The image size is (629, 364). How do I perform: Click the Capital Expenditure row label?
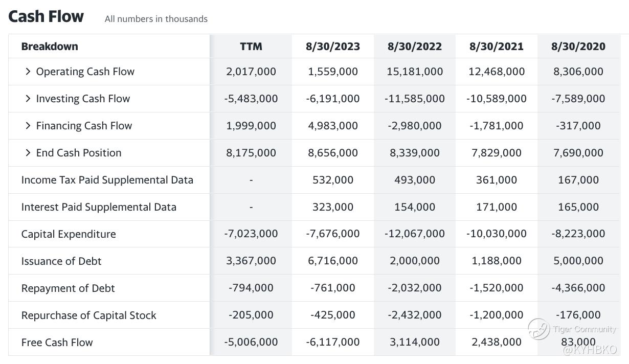pos(69,234)
